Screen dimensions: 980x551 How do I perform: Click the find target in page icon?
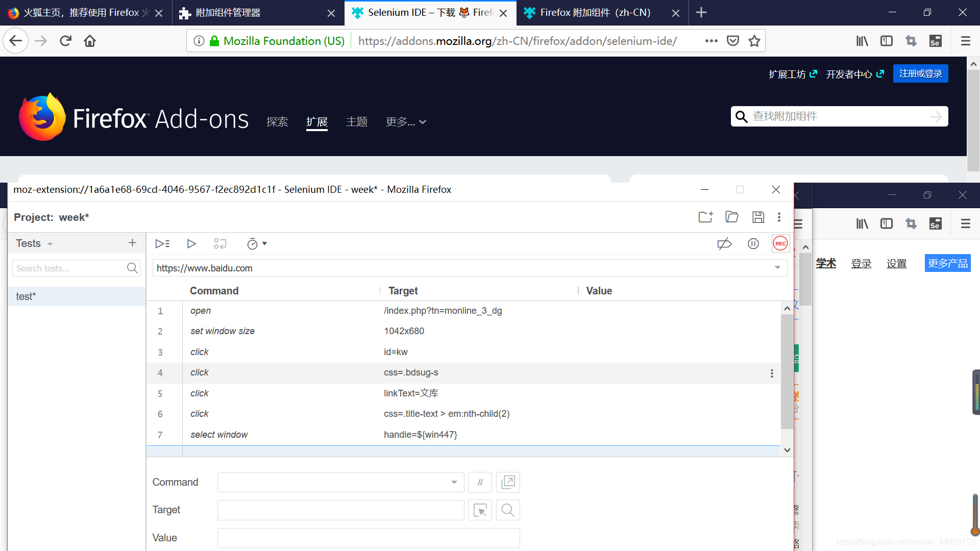coord(508,510)
